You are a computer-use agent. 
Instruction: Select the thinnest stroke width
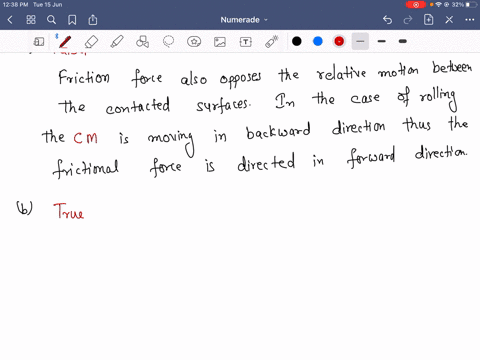[x=360, y=41]
